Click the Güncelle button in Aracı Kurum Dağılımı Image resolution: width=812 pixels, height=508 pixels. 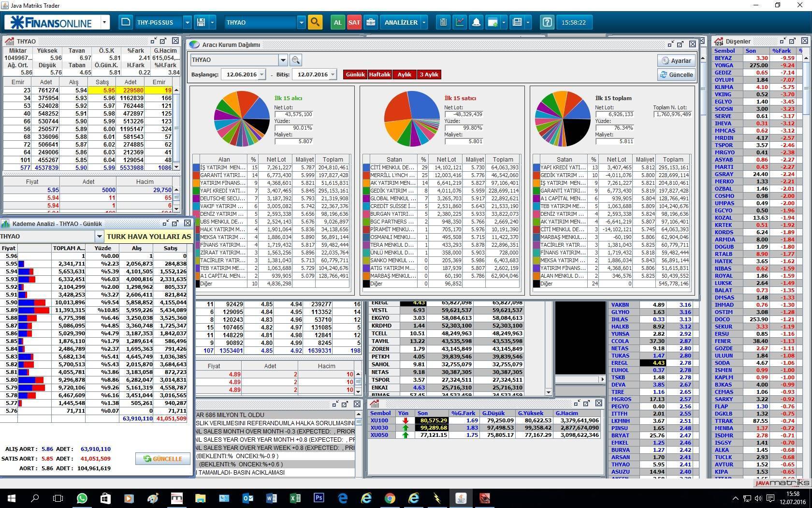tap(676, 75)
